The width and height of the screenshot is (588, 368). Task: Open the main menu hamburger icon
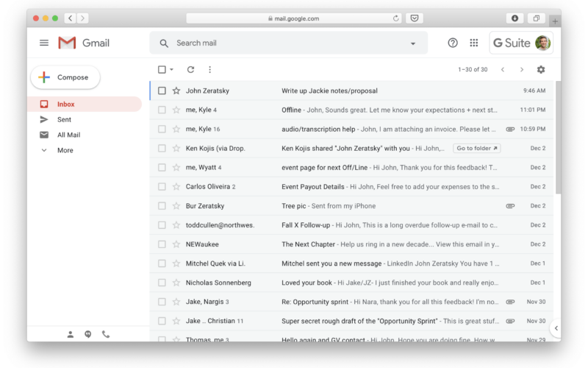click(44, 43)
